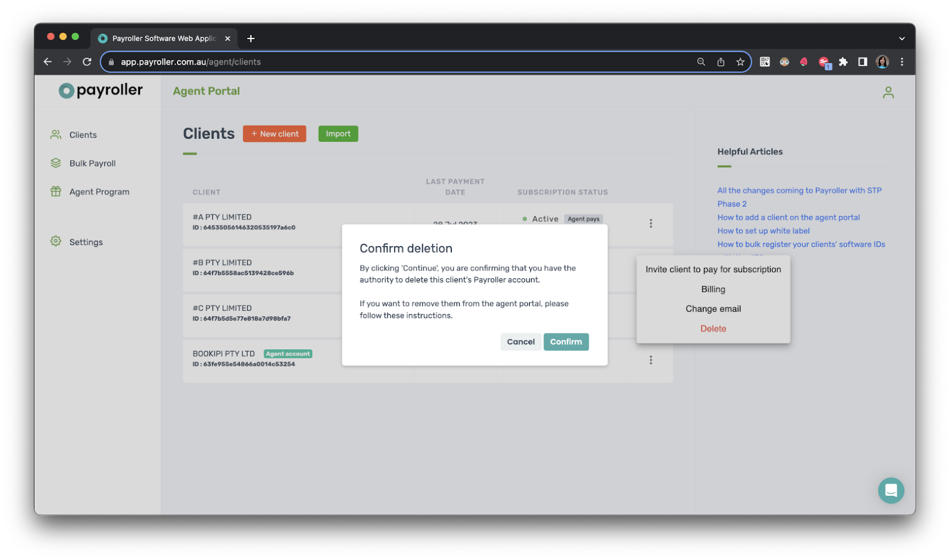950x560 pixels.
Task: Click the Settings gear icon
Action: click(x=56, y=241)
